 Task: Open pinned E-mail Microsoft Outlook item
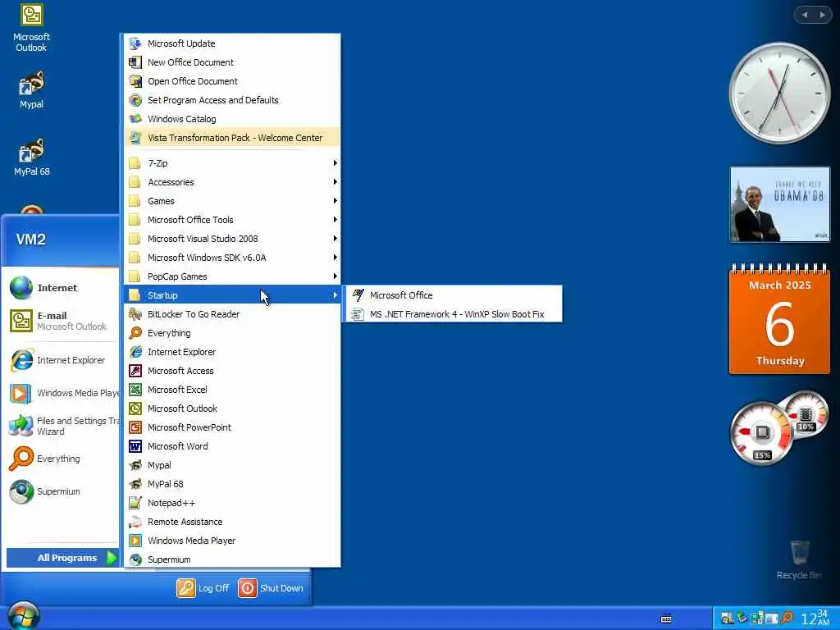pyautogui.click(x=61, y=321)
